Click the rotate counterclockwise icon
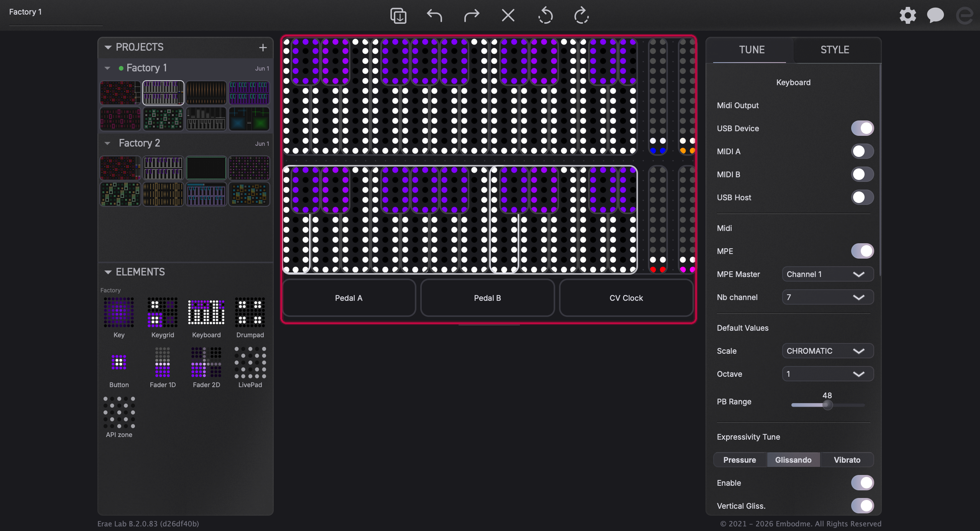This screenshot has width=980, height=531. (545, 16)
